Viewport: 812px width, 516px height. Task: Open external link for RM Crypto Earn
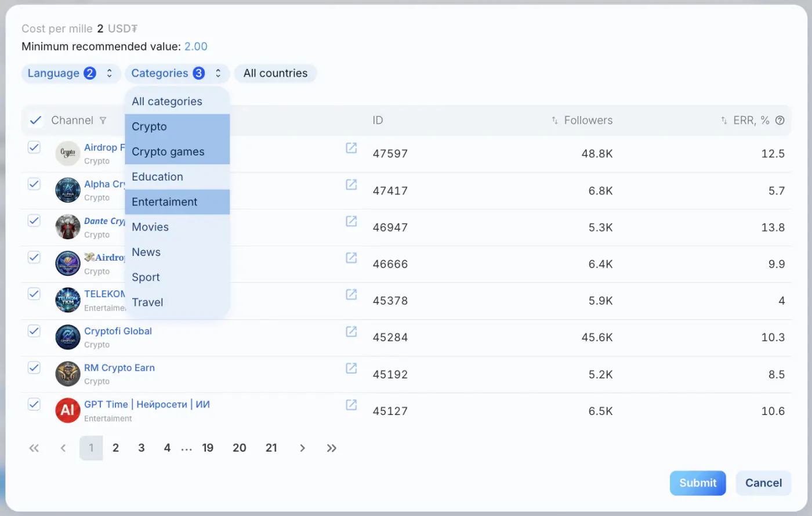coord(351,368)
